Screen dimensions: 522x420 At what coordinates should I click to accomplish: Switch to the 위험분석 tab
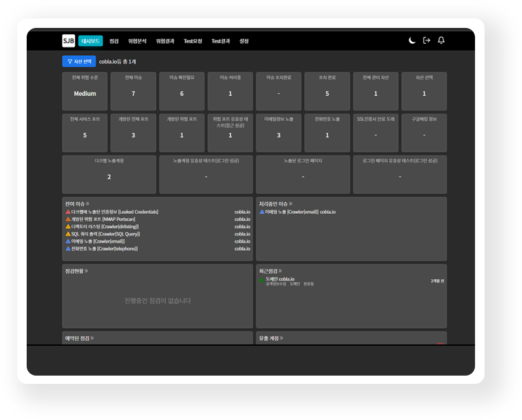137,41
